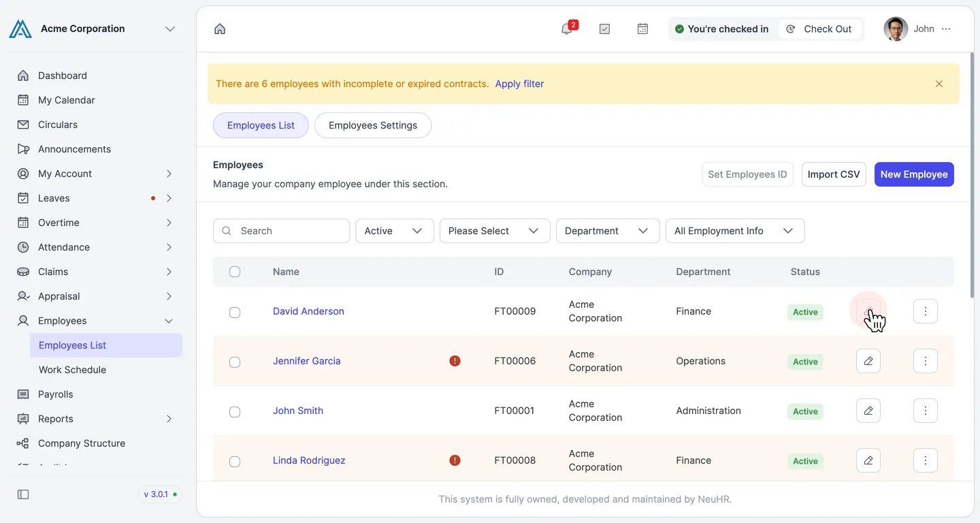The height and width of the screenshot is (523, 980).
Task: Click into the employee Search field
Action: (282, 231)
